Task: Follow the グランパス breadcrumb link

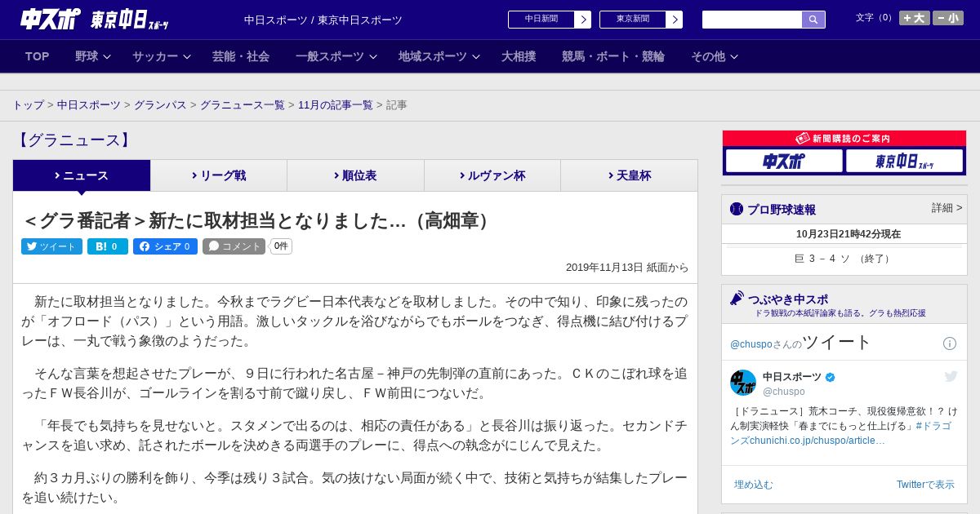Action: click(160, 105)
